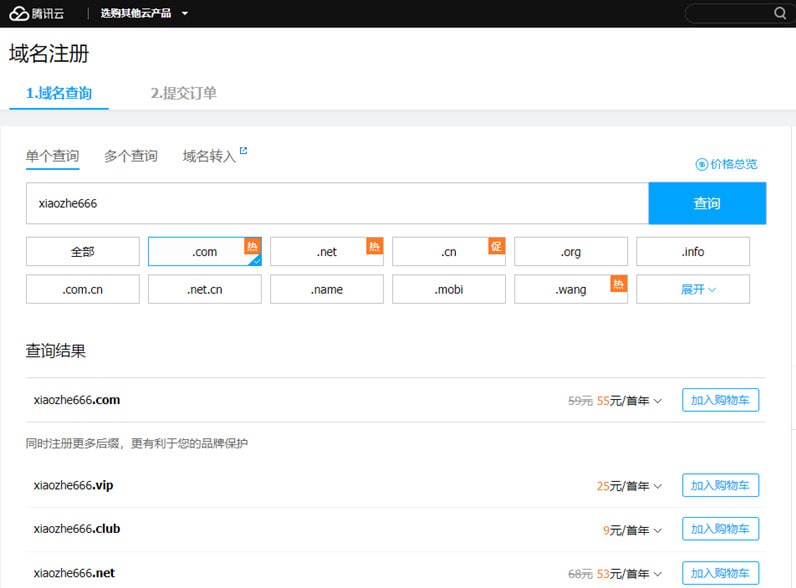Select the 全部 suffix filter
796x588 pixels.
pyautogui.click(x=83, y=251)
